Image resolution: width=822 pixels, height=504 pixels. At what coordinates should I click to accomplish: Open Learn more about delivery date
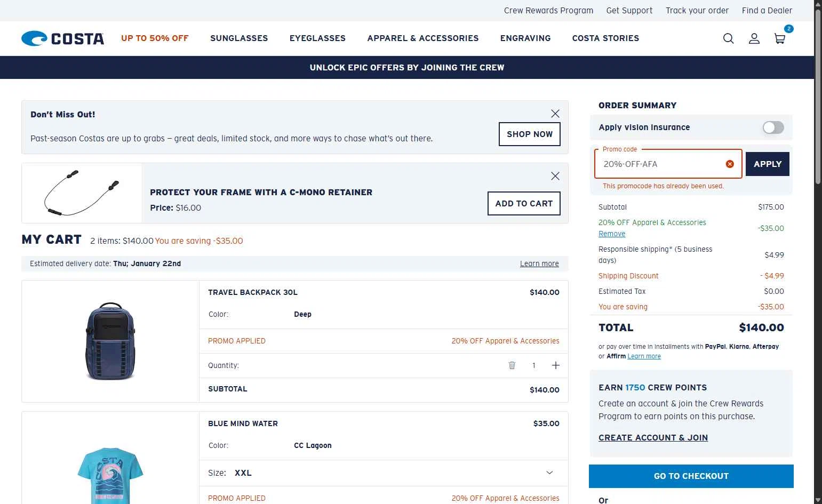[x=539, y=263]
